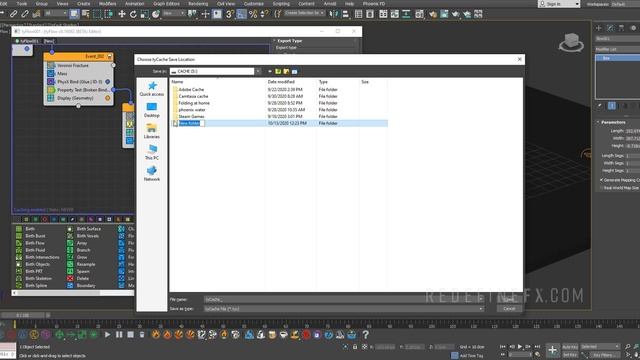Toggle the Percent Snap icon
640x360 pixels.
pyautogui.click(x=253, y=14)
